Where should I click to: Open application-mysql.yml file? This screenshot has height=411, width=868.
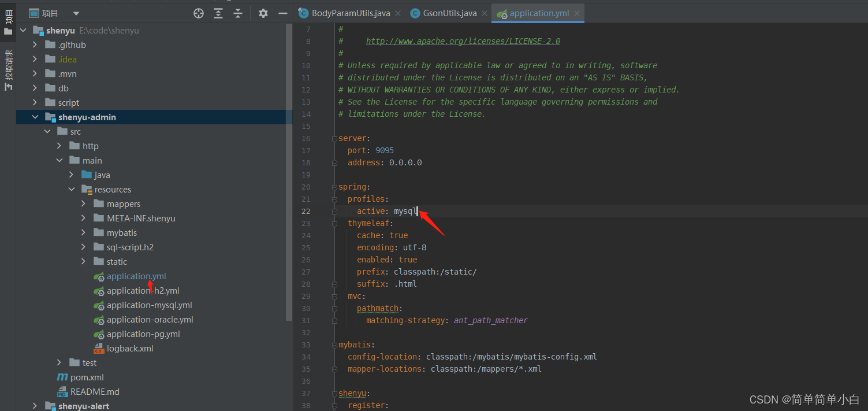(150, 305)
